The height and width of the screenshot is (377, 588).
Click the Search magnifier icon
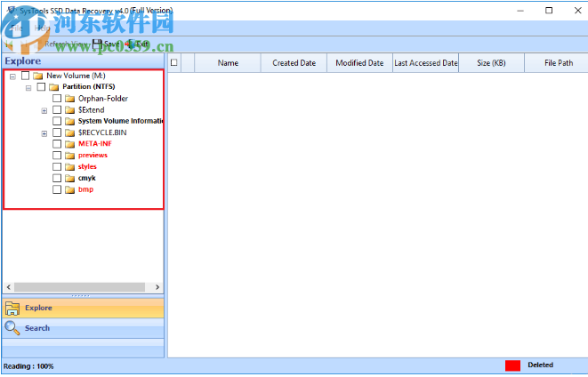tap(12, 328)
